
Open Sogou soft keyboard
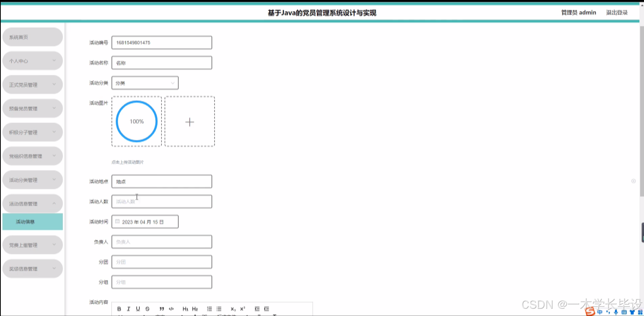tap(624, 312)
